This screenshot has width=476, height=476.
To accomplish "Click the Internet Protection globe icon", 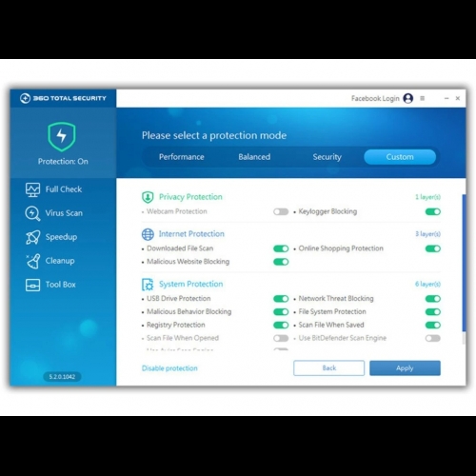I will click(x=148, y=234).
